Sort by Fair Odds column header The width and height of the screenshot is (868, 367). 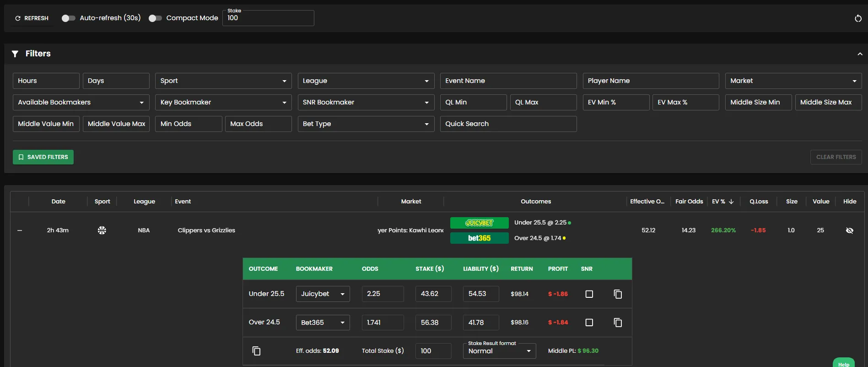click(689, 202)
